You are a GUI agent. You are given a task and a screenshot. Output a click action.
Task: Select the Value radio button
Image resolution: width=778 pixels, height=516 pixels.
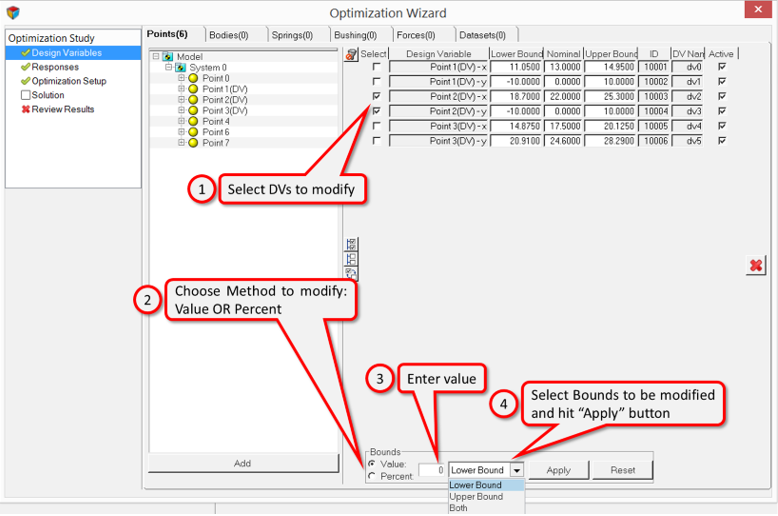coord(372,464)
